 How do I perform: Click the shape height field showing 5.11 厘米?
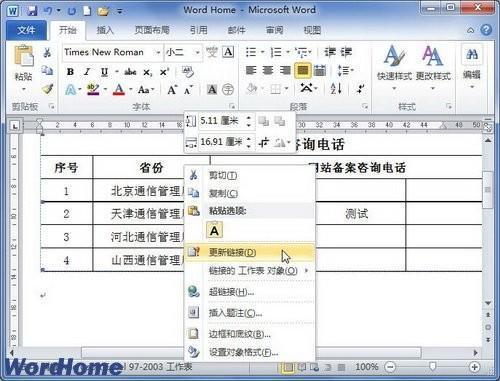223,121
